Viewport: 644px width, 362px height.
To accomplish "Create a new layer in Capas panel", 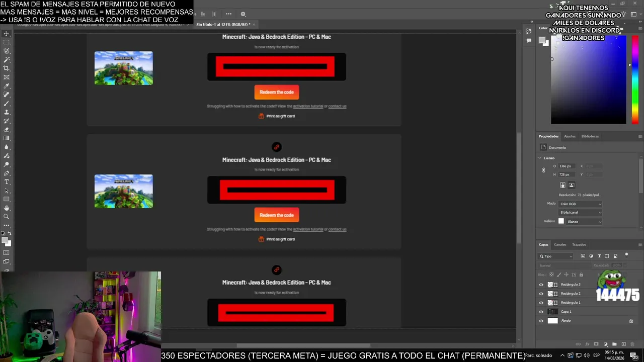I will click(x=623, y=344).
